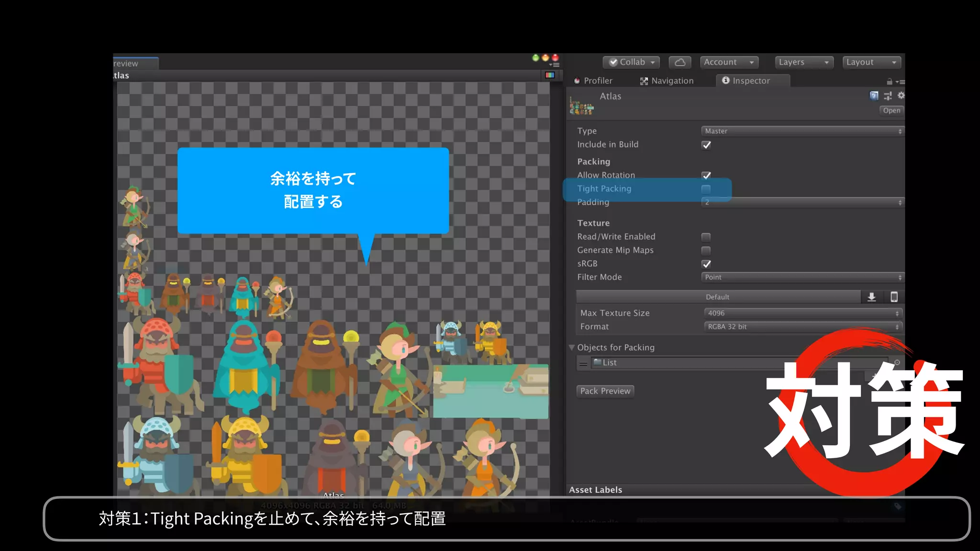Click the Open button for Atlas

[x=891, y=110]
